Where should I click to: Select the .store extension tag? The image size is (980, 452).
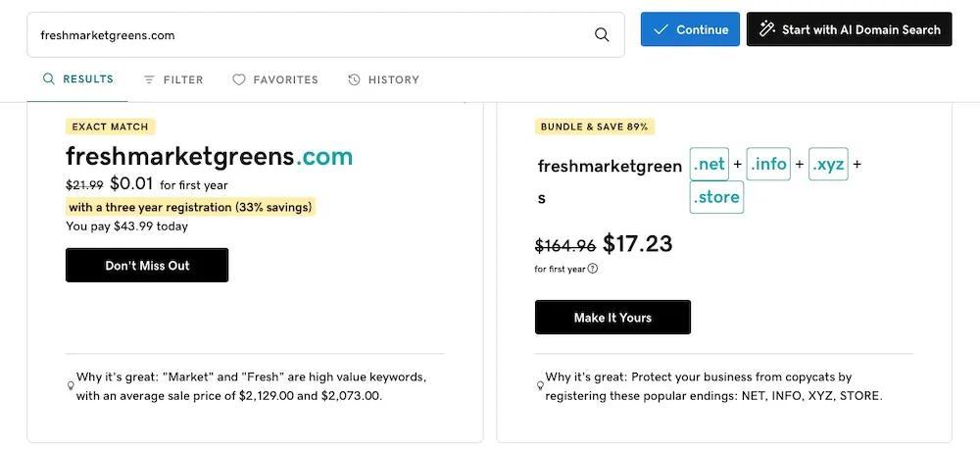point(716,197)
